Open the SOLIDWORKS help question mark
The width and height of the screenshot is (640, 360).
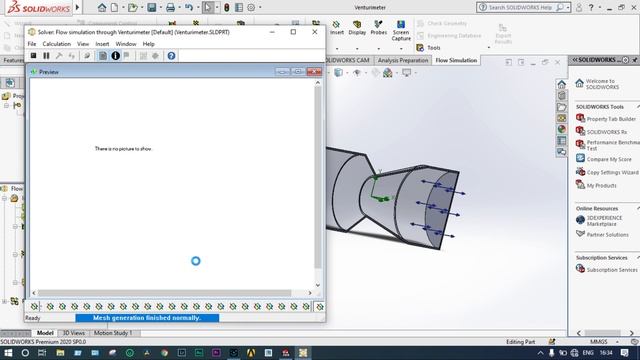(x=591, y=7)
